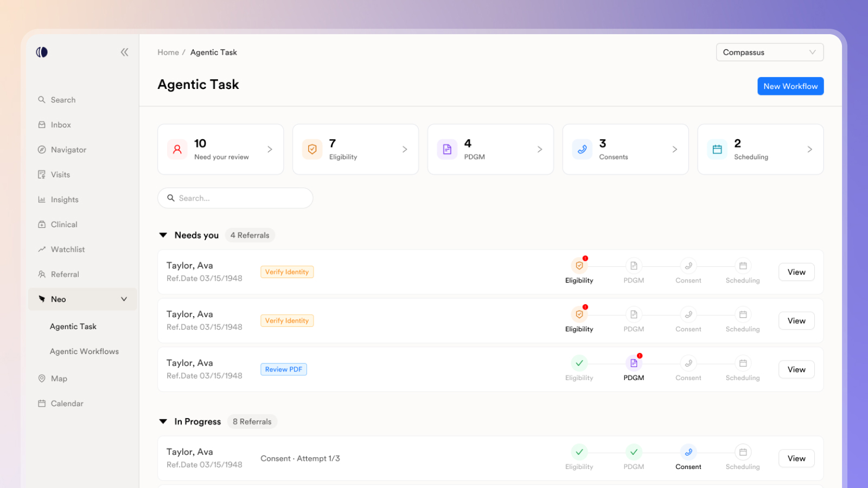Click green PDGM checkmark in Consent Attempt row
Viewport: 868px width, 488px height.
[x=634, y=452]
